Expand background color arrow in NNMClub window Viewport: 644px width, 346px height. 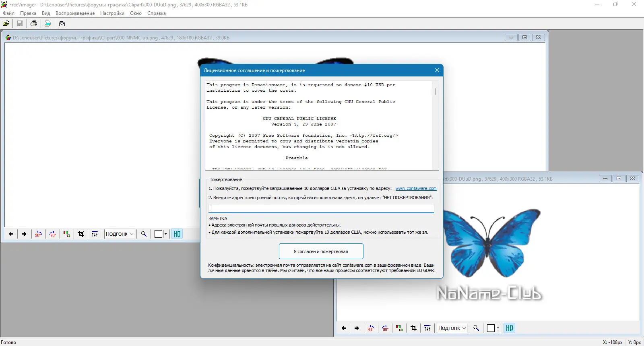tap(165, 234)
